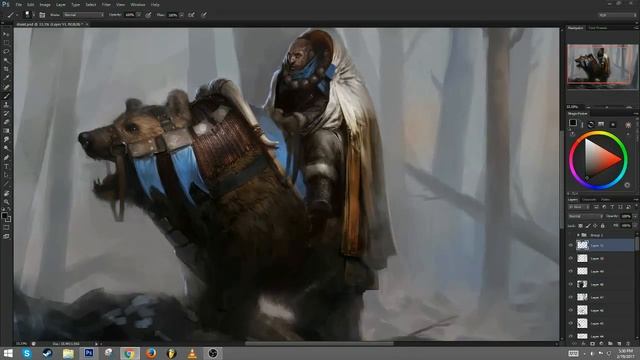Select the Quick Selection tool
640x360 pixels.
[6, 60]
